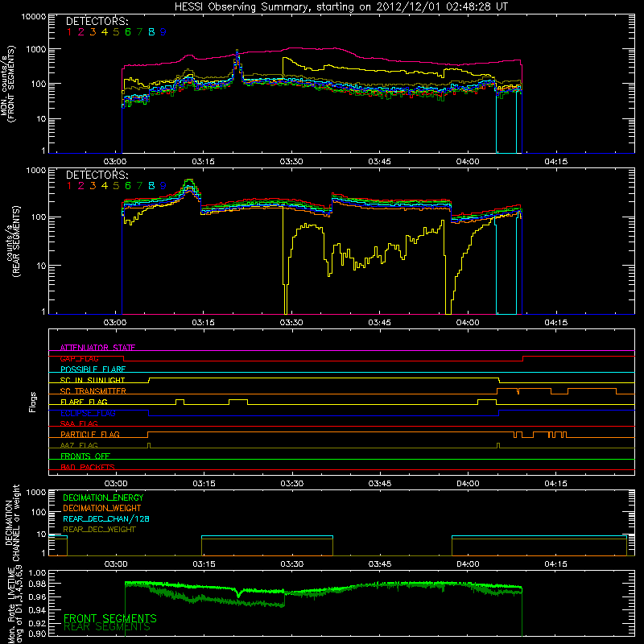The width and height of the screenshot is (644, 644).
Task: Click detector 1 legend number in front segments panel
Action: [69, 32]
